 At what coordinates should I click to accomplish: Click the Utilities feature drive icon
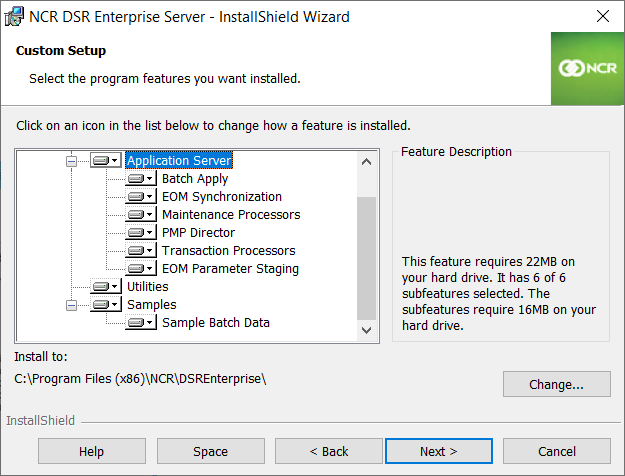(x=105, y=287)
